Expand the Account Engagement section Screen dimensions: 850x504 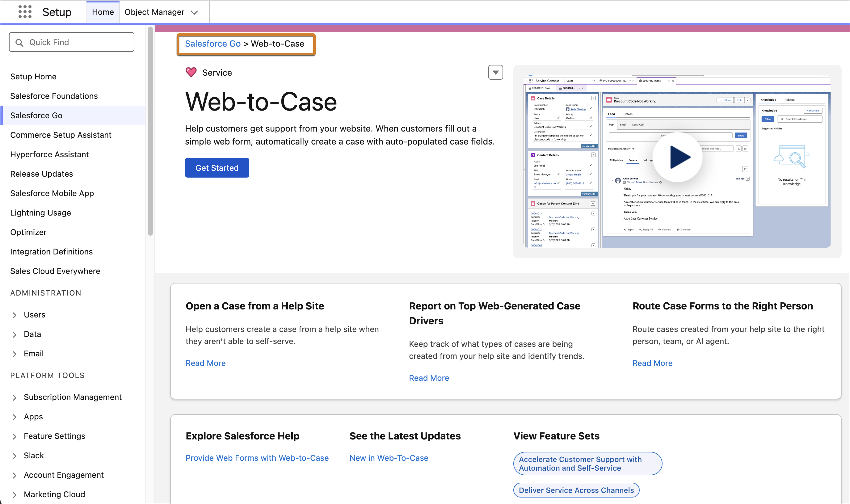14,476
